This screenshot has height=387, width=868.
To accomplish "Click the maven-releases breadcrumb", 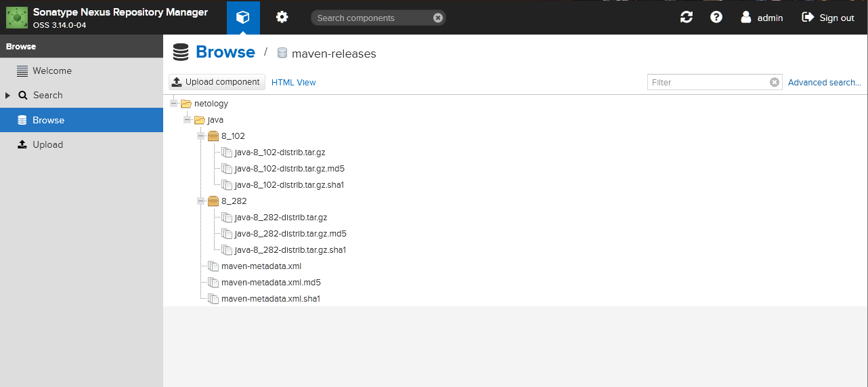I will [334, 54].
